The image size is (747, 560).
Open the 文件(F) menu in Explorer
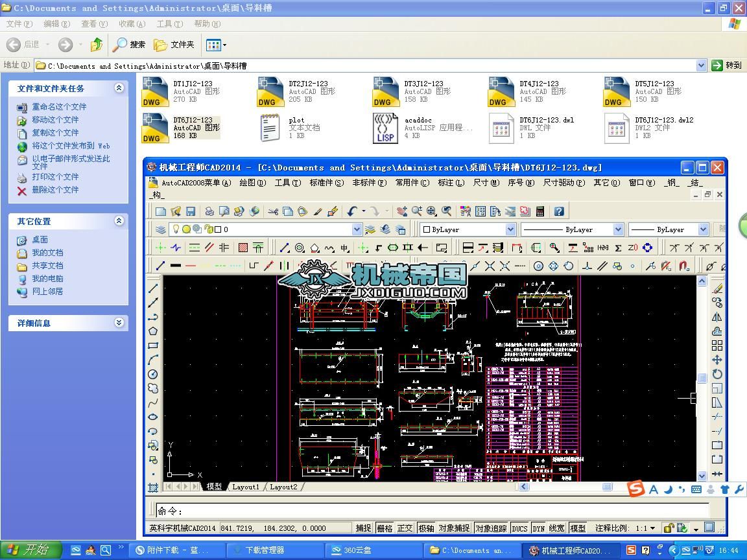click(19, 24)
